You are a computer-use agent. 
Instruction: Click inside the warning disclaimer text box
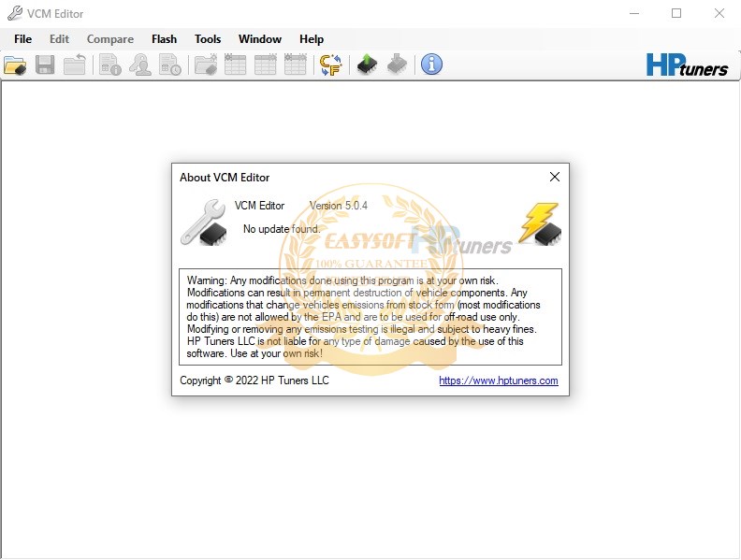(x=370, y=317)
